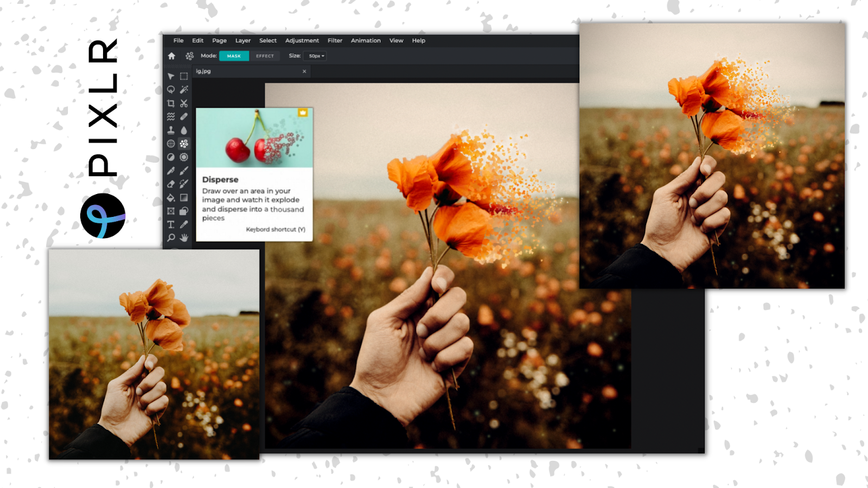This screenshot has width=868, height=488.
Task: Open the Filter menu
Action: 335,41
